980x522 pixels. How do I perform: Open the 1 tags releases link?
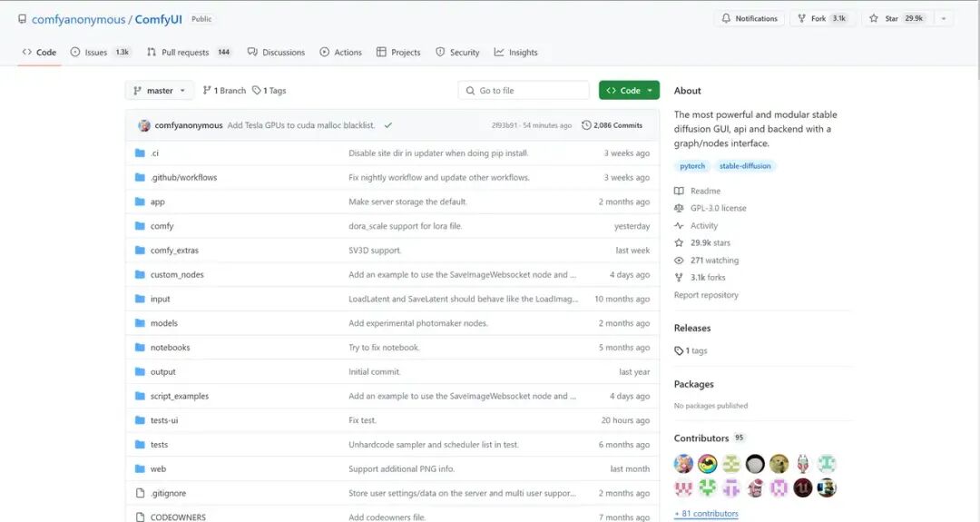(x=691, y=351)
